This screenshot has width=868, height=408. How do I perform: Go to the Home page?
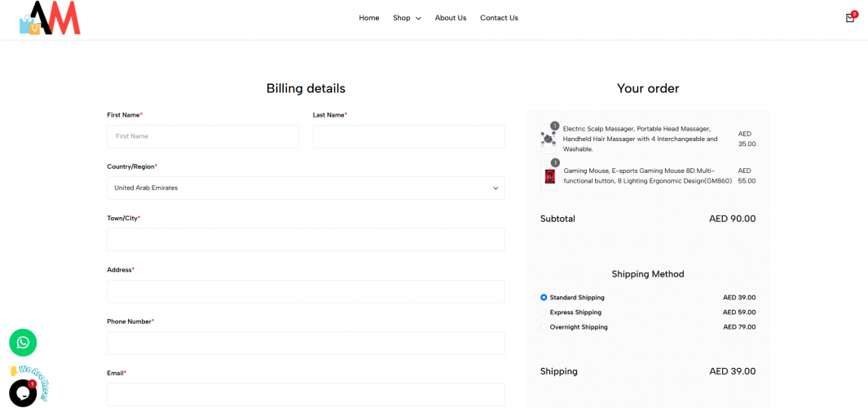click(369, 18)
